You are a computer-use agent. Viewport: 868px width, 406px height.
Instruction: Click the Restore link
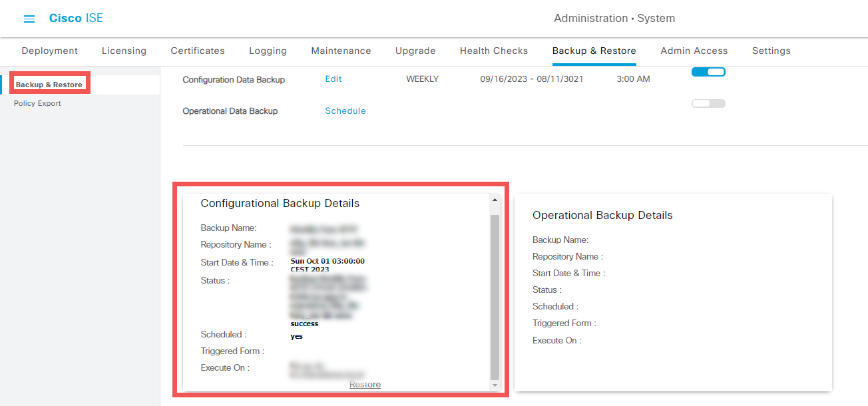365,385
